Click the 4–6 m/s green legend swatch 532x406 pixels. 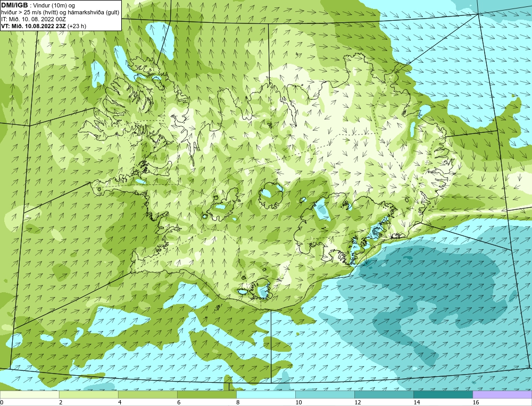click(147, 394)
